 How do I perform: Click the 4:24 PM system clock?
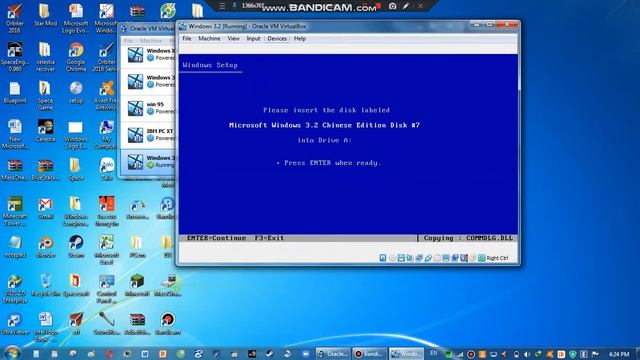click(x=619, y=354)
